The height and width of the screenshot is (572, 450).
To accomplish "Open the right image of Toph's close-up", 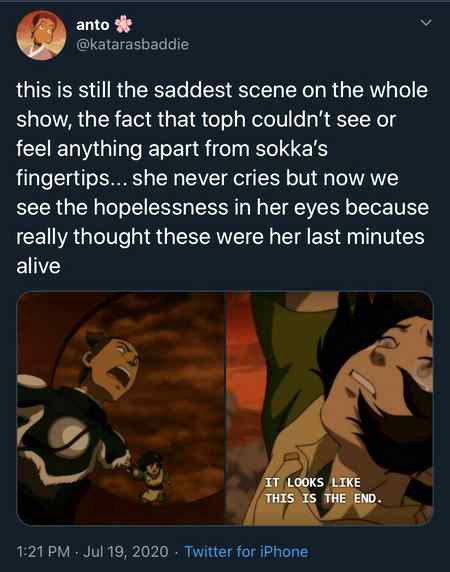I will [x=330, y=408].
